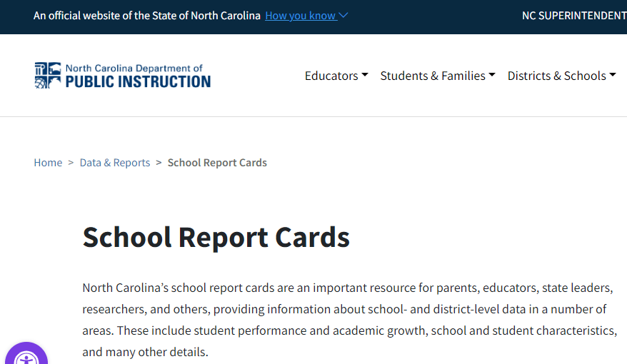Open the Students & Families menu label
This screenshot has height=364, width=627.
tap(433, 76)
